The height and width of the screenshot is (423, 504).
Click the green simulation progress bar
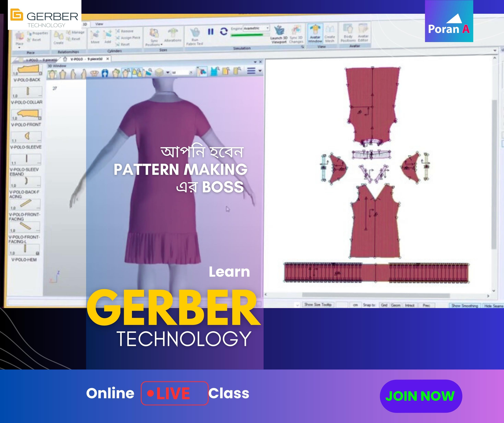tap(247, 35)
